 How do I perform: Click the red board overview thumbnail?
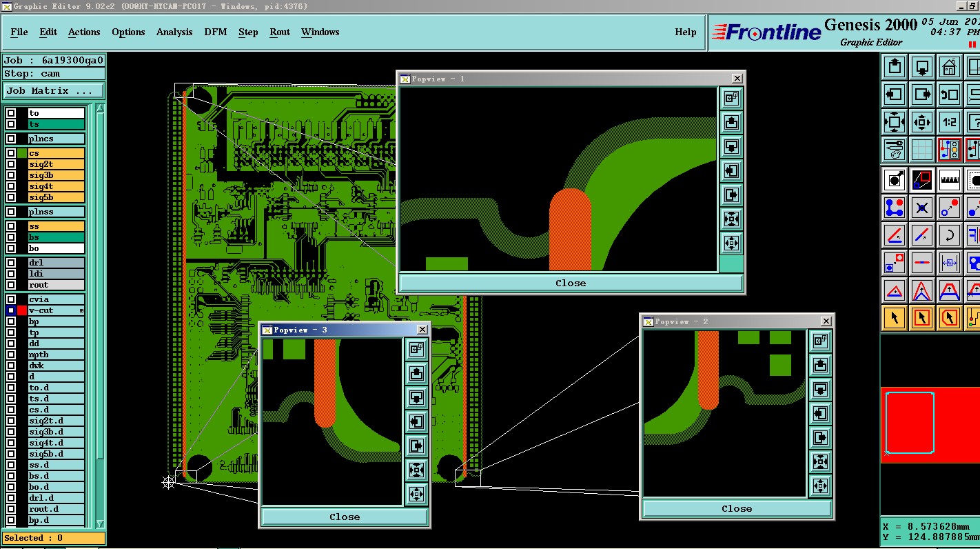930,424
